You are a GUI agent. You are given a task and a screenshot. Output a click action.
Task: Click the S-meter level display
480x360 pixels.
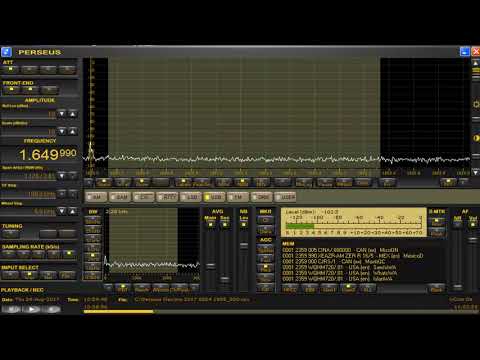click(x=354, y=222)
